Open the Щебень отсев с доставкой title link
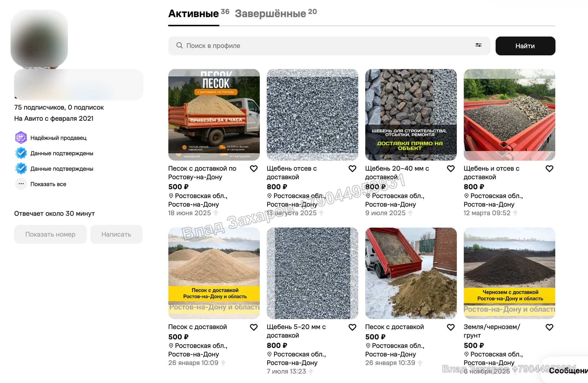This screenshot has height=383, width=588. pyautogui.click(x=292, y=173)
